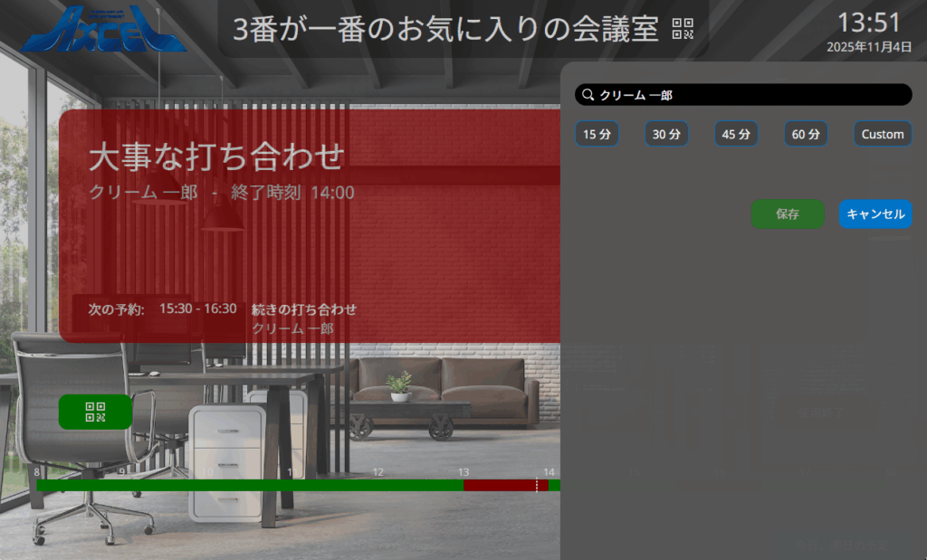The image size is (927, 560).
Task: Select the 15 分 duration option
Action: click(x=597, y=134)
